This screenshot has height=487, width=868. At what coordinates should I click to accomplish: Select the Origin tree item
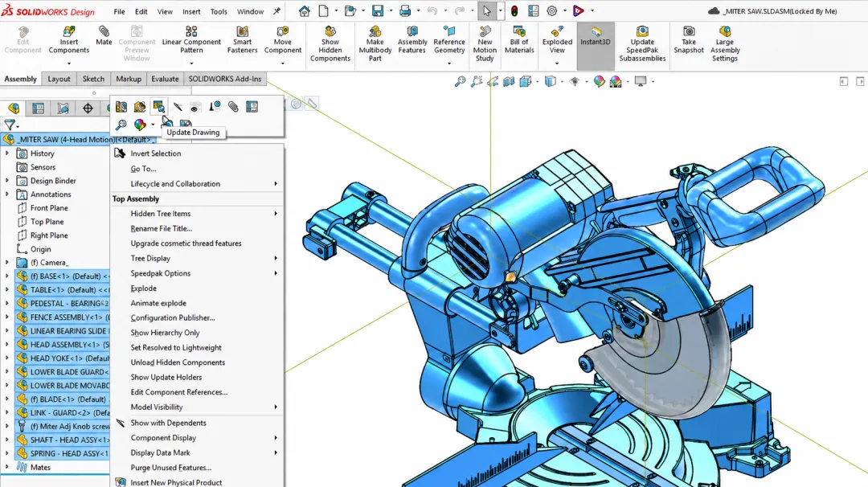click(x=40, y=249)
